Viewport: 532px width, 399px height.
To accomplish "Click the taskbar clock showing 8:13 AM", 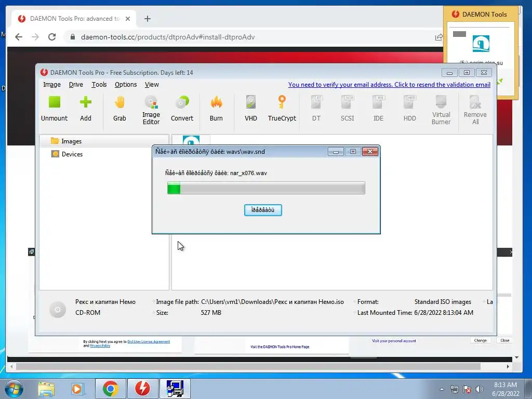I will tap(506, 389).
